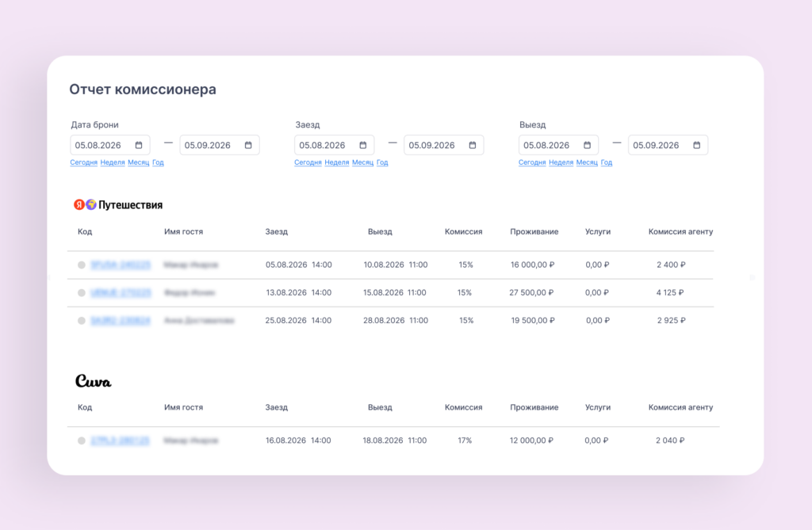Click the 4 125 ₽ agent commission value
Screen dimensions: 812x530
(670, 293)
